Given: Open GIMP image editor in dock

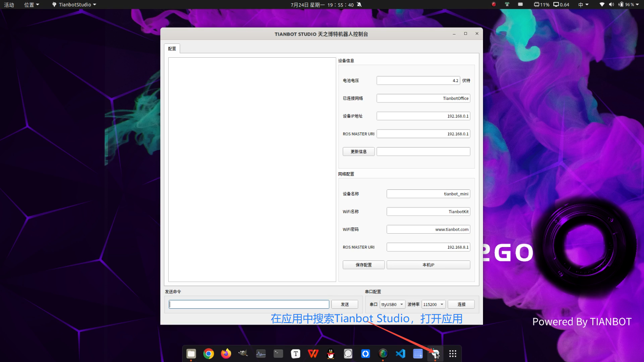Looking at the screenshot, I should pos(243,354).
